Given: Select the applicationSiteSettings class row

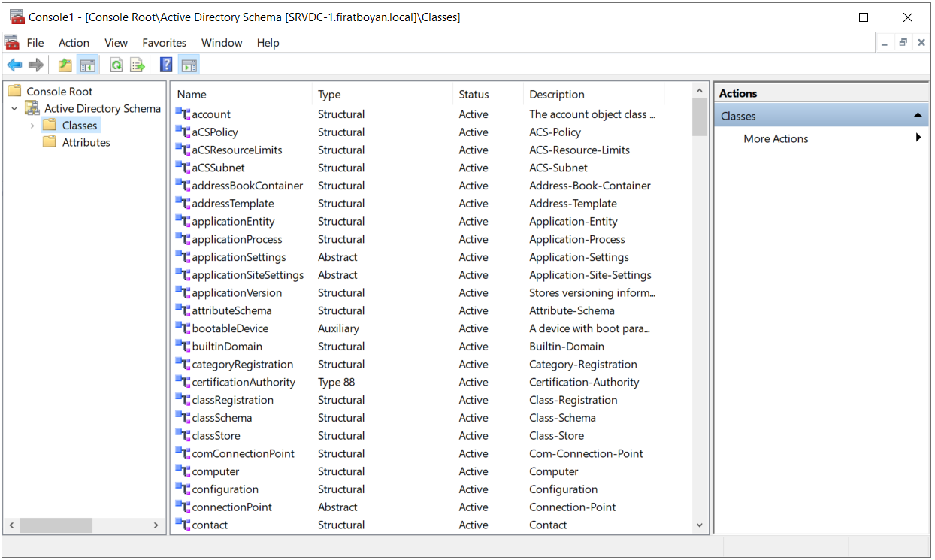Looking at the screenshot, I should pos(431,275).
